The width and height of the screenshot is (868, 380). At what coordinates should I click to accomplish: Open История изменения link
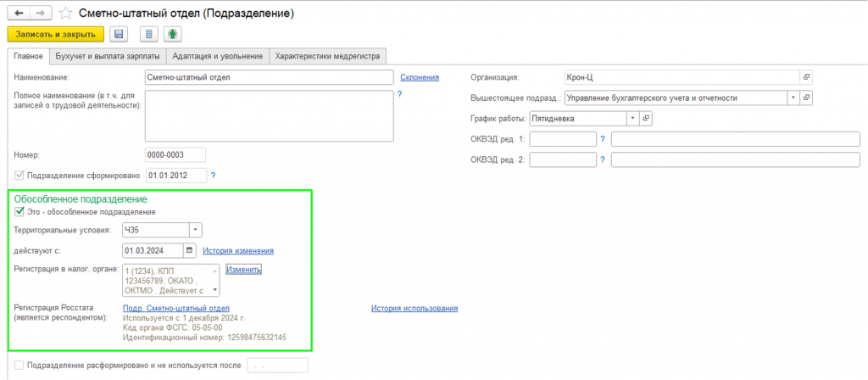tap(238, 250)
